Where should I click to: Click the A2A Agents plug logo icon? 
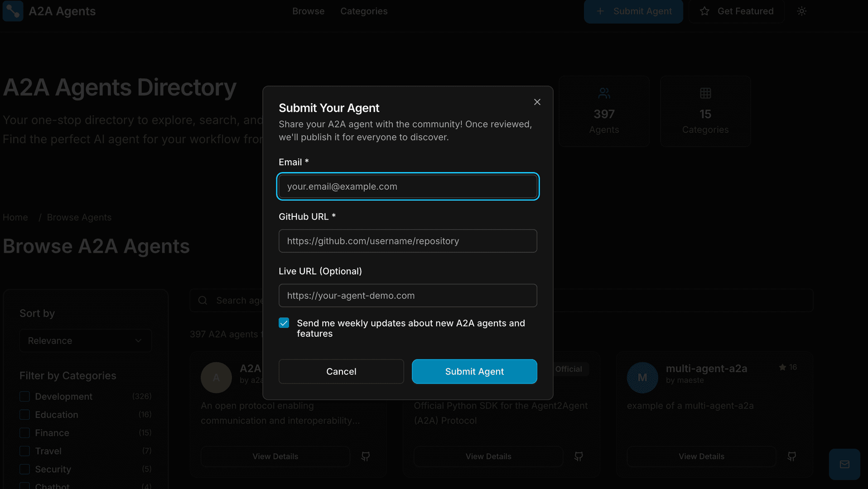pyautogui.click(x=12, y=11)
